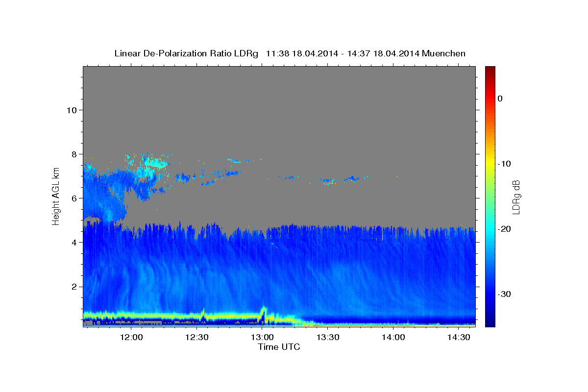Click the 14:30 time tick label
This screenshot has width=588, height=392.
[459, 337]
